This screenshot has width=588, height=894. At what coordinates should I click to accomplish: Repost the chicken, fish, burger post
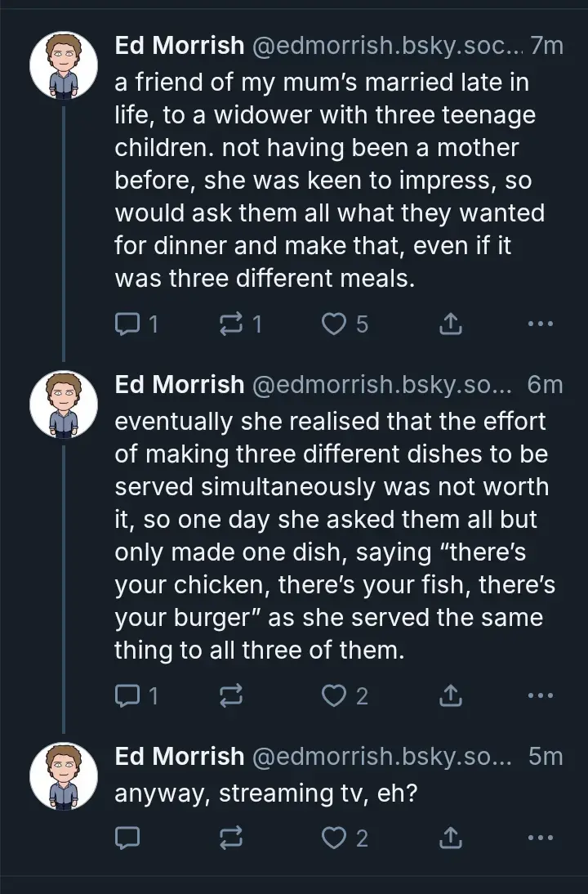pyautogui.click(x=231, y=696)
